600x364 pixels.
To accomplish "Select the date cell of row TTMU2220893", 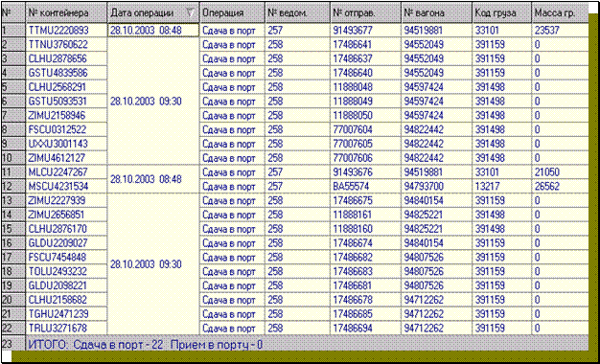I will point(153,31).
